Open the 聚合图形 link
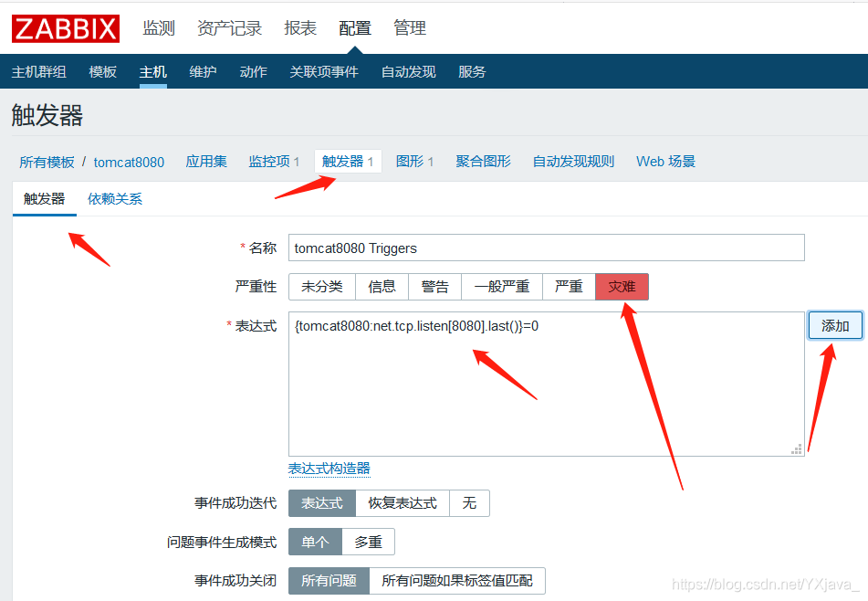Screen dimensions: 868x601 tap(483, 161)
